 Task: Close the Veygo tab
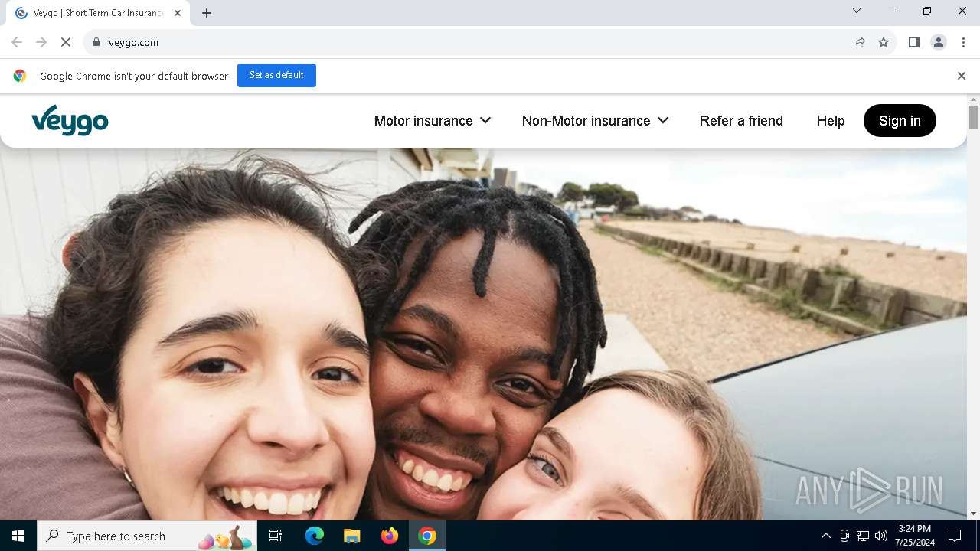pos(178,13)
